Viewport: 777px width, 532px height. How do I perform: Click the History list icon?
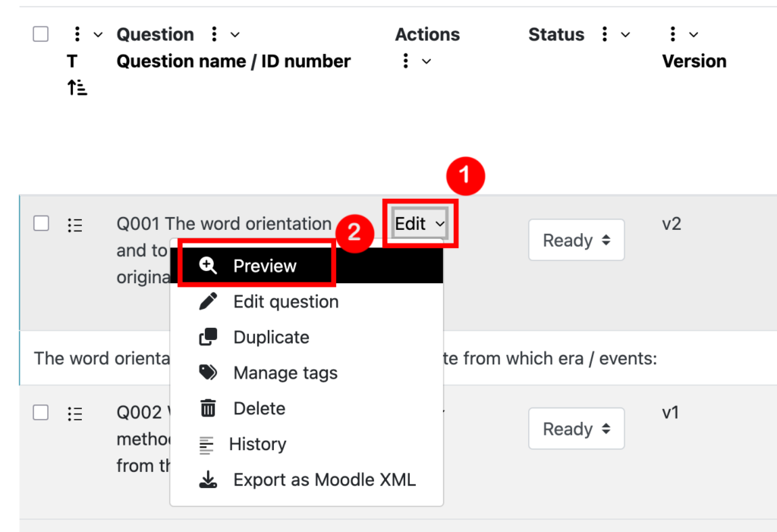(206, 445)
